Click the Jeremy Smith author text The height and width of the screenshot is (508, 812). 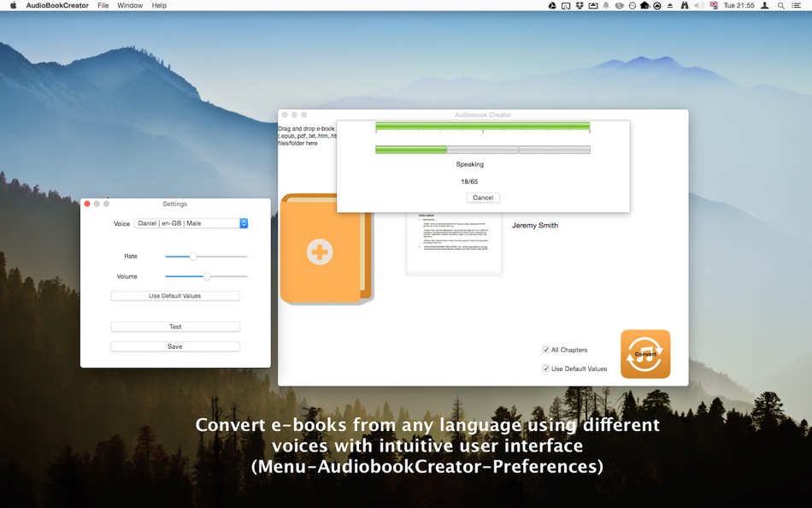coord(535,226)
